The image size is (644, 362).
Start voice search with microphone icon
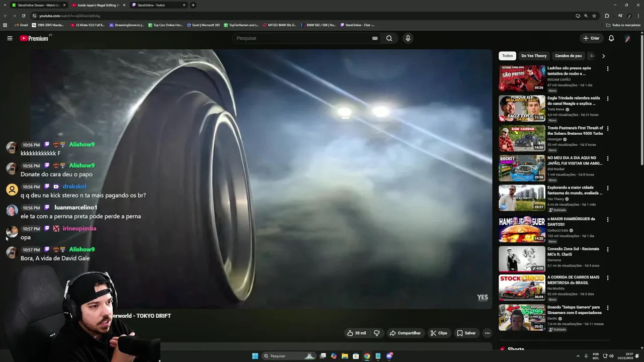tap(408, 38)
